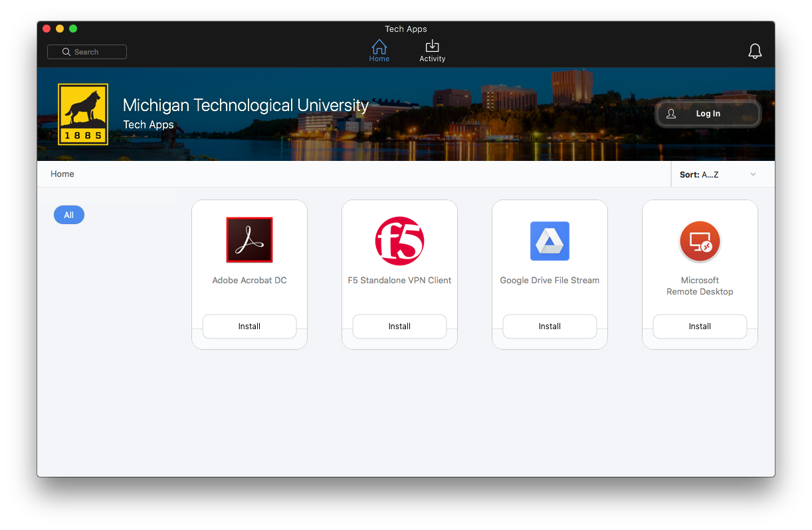Open the notifications bell
This screenshot has width=812, height=530.
[x=755, y=51]
